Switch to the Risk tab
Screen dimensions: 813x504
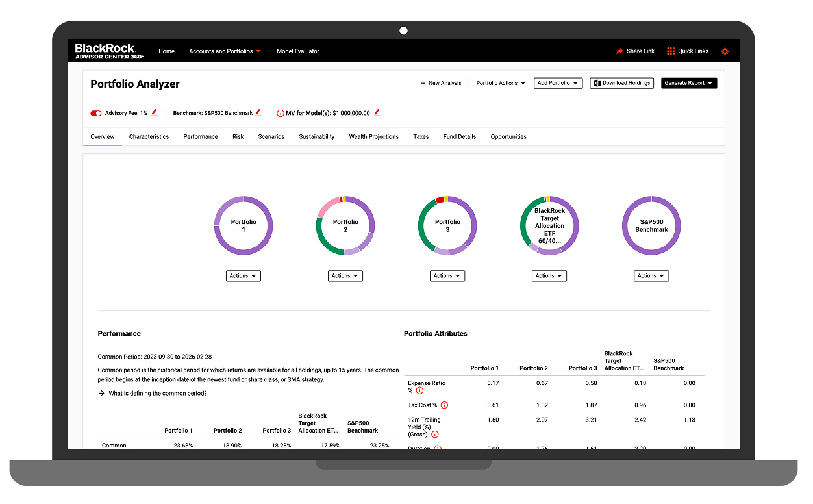tap(238, 137)
